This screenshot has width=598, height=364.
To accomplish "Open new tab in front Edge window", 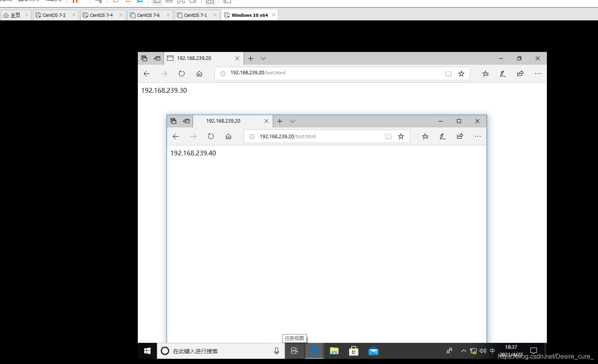I will click(280, 121).
